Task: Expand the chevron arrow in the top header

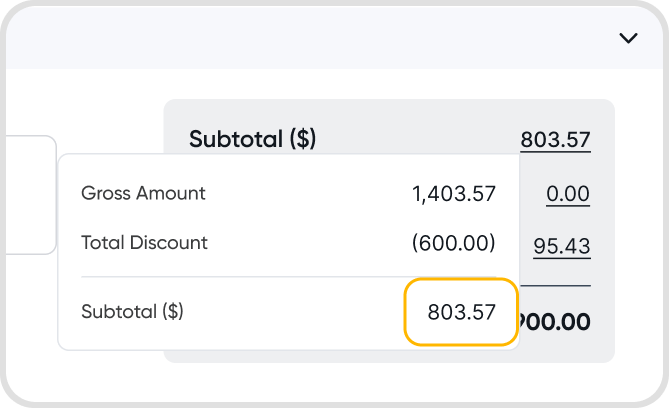Action: (x=628, y=38)
